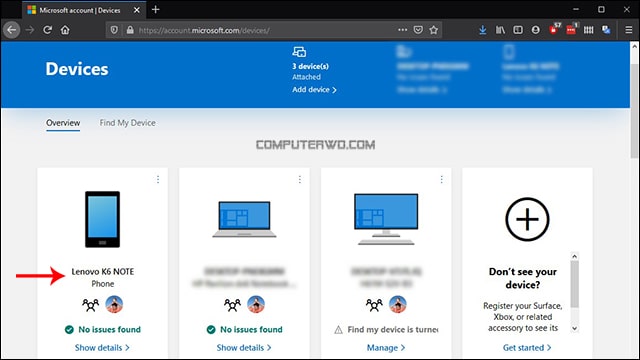Click family group icon on laptop card

coord(232,304)
